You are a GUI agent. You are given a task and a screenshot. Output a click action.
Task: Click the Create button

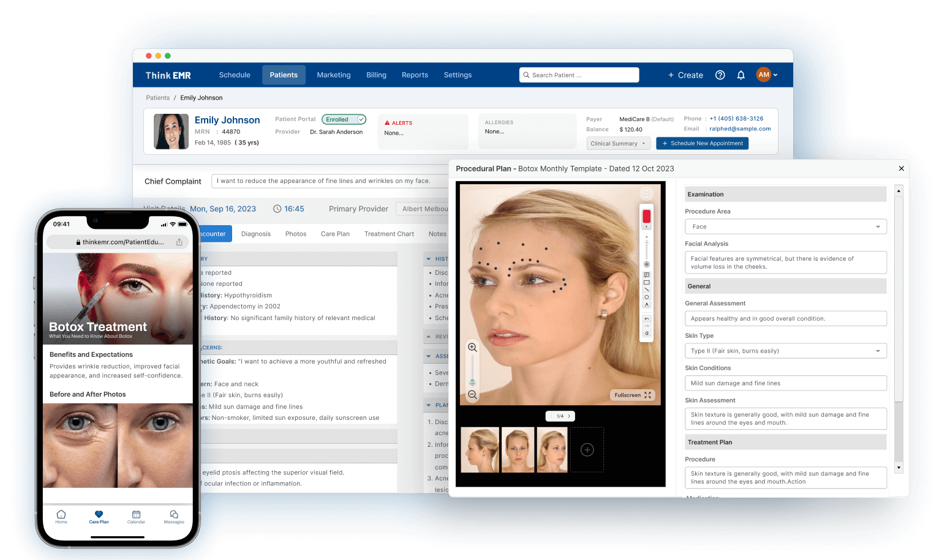tap(685, 75)
